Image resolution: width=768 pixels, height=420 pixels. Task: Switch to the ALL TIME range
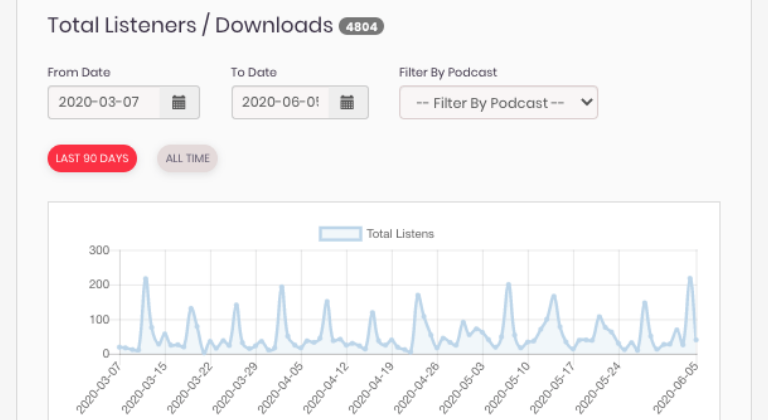click(x=187, y=158)
